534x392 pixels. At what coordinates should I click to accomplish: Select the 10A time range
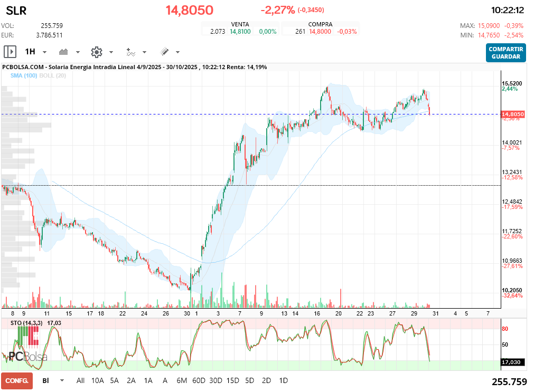[97, 381]
